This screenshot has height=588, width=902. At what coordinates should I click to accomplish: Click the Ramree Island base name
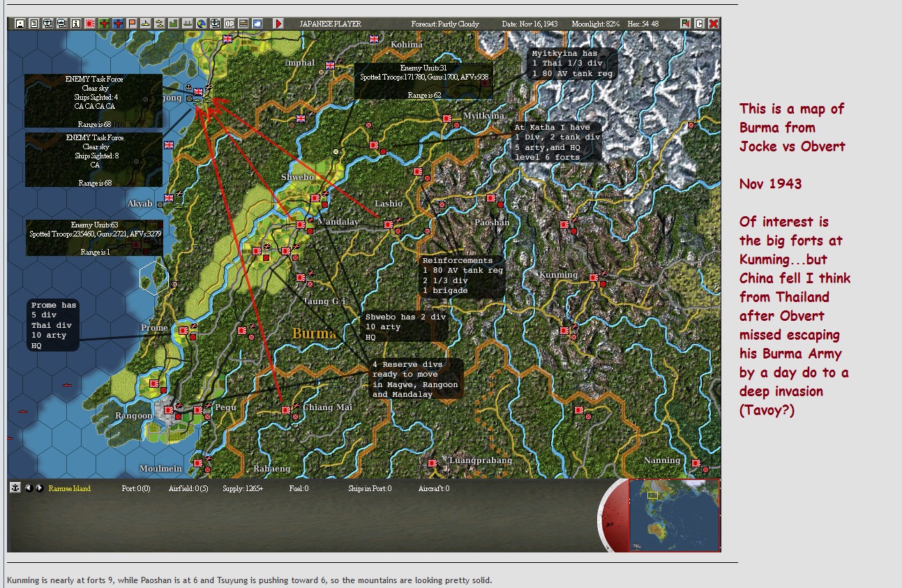(x=70, y=489)
